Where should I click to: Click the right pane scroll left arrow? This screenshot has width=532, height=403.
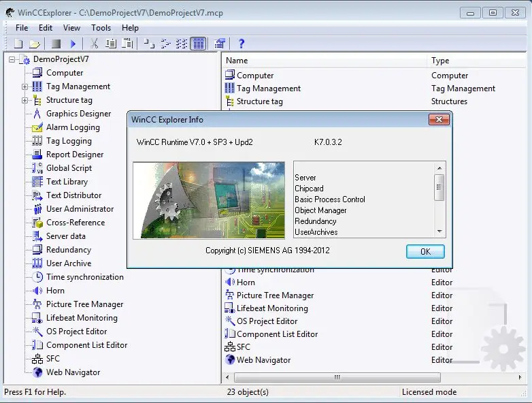[227, 377]
